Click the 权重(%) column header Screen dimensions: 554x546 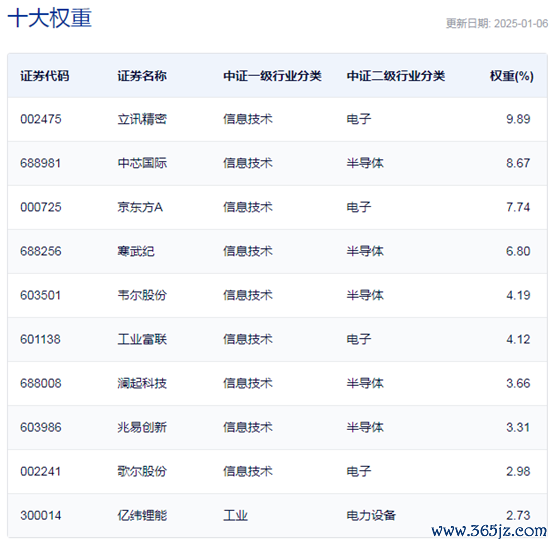[512, 76]
